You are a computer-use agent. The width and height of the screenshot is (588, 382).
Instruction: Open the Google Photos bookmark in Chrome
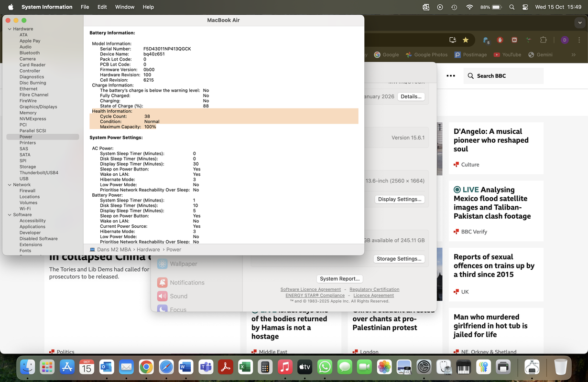(x=426, y=55)
